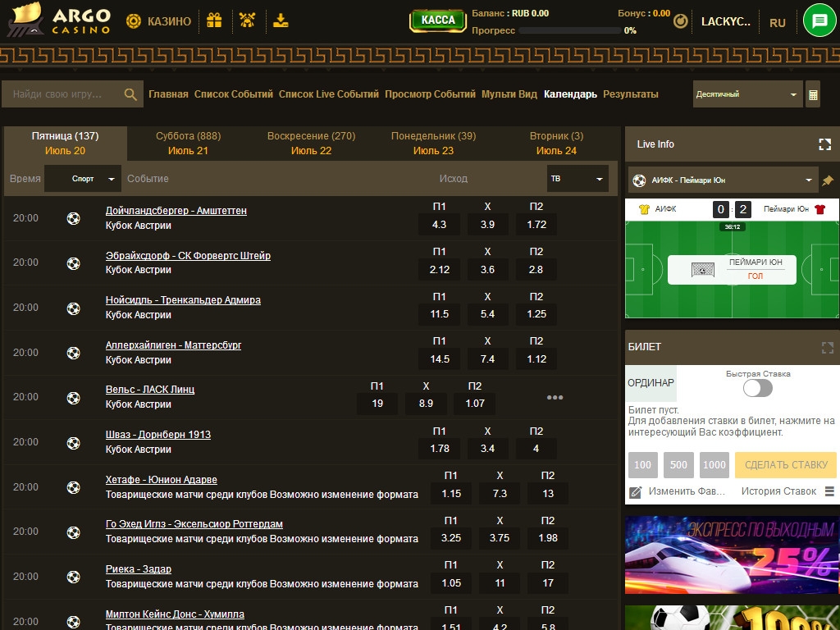This screenshot has height=630, width=840.
Task: Toggle the Быстрая Ставка switch
Action: pos(758,388)
